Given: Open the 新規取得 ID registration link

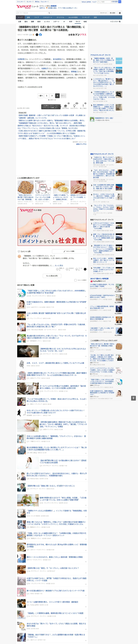Looking at the screenshot, I should pos(54,6).
